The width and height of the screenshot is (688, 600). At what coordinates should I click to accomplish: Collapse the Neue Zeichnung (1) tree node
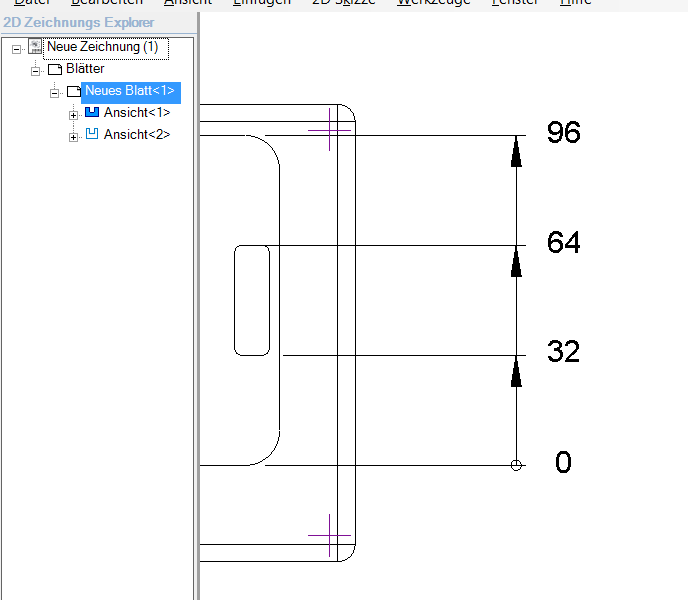click(x=16, y=49)
